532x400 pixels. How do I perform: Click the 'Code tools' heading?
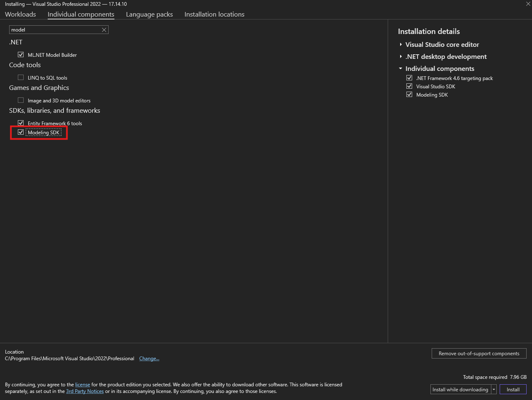pos(25,65)
